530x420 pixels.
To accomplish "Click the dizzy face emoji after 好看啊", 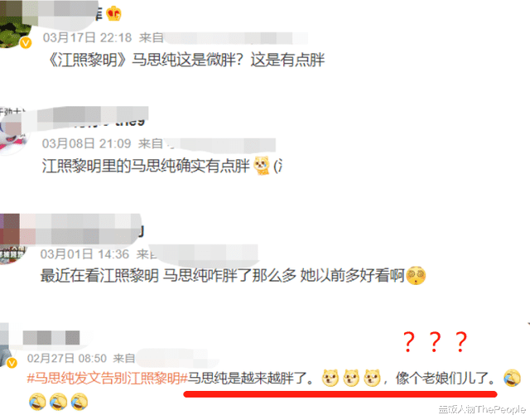I will pyautogui.click(x=416, y=276).
